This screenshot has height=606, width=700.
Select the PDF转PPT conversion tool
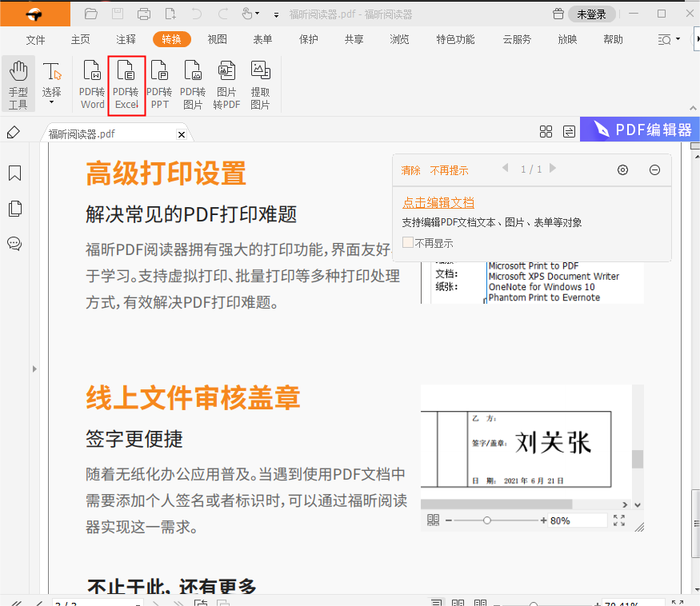coord(159,83)
